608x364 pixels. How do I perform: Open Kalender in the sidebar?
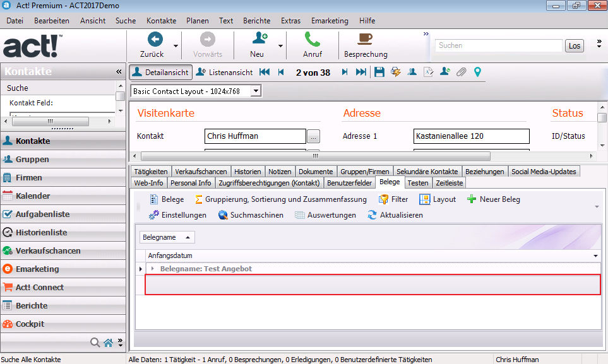tap(63, 196)
